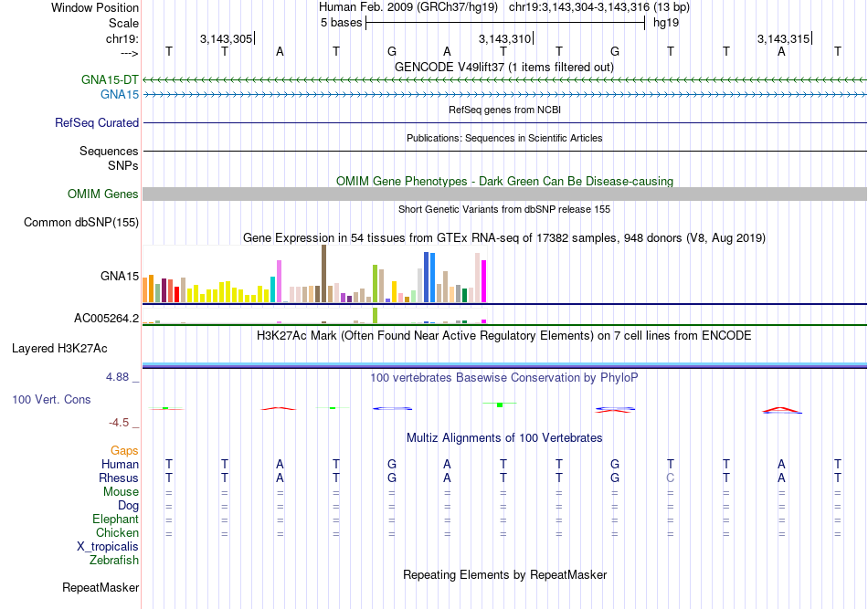
Task: Click the Sequences track label
Action: click(x=109, y=151)
